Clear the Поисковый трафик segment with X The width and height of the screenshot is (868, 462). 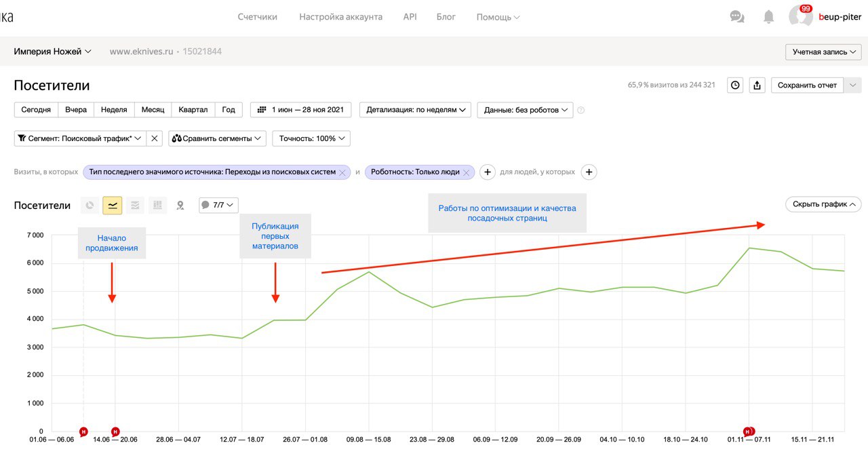(x=155, y=138)
